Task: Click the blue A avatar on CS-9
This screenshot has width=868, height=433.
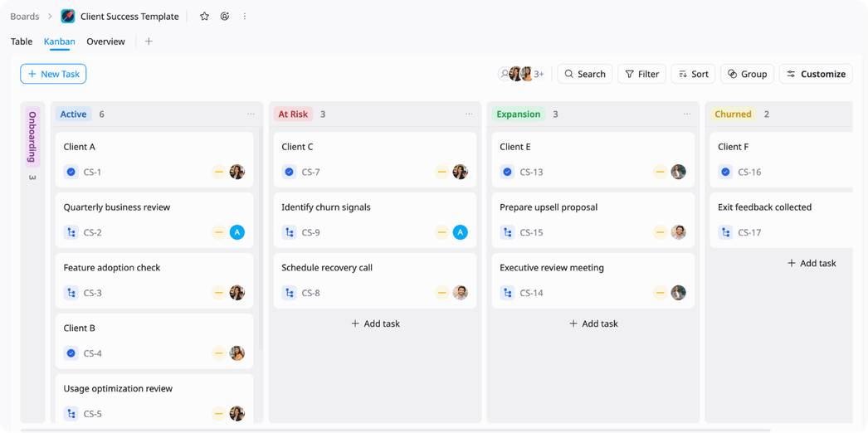Action: point(460,232)
